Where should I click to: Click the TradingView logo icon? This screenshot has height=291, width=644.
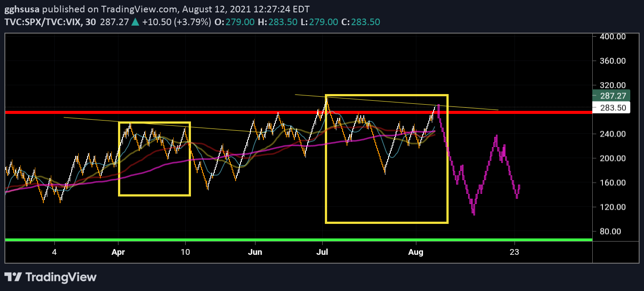(13, 277)
